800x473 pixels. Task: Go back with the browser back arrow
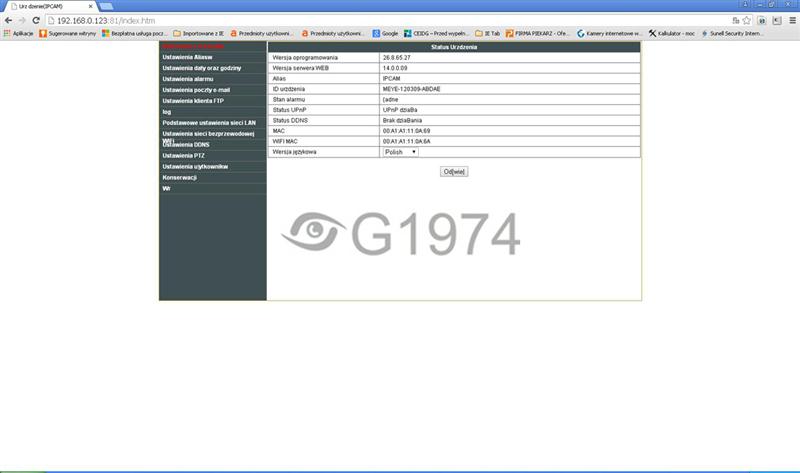point(8,20)
